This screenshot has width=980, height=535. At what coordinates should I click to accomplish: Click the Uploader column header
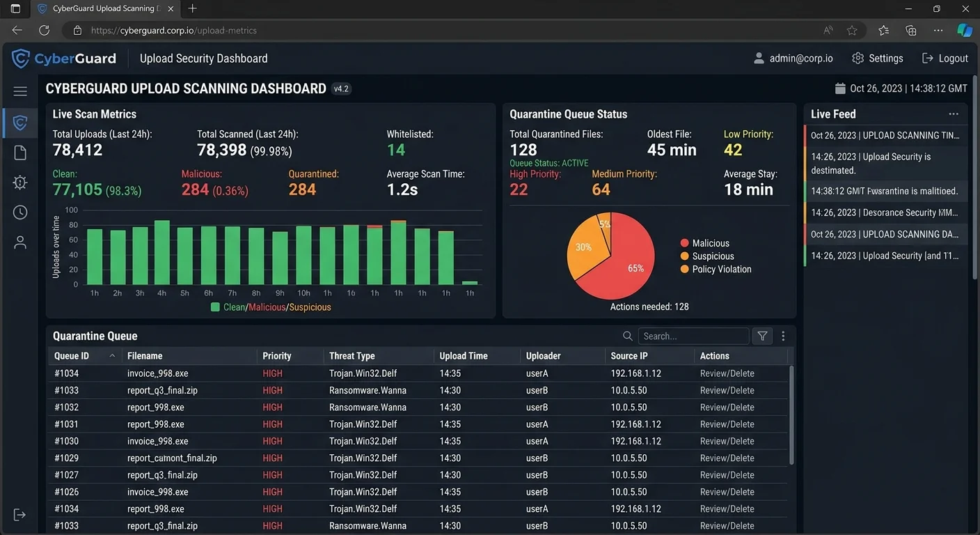point(544,355)
